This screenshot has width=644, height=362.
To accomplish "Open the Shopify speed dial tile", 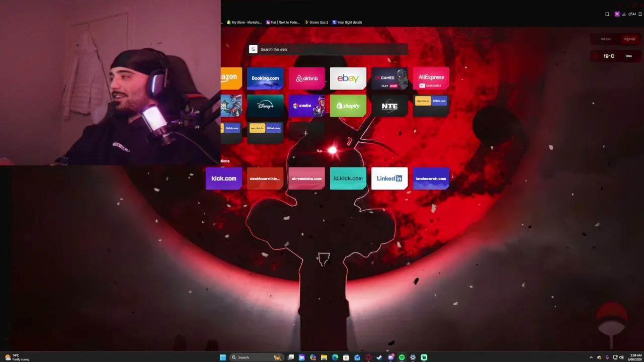I will click(348, 106).
